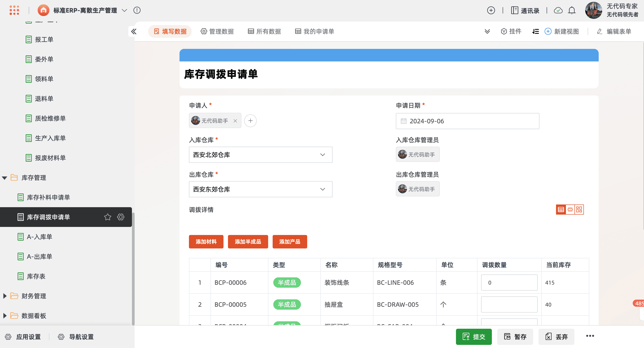644x348 pixels.
Task: Click the plus create icon in header
Action: (491, 10)
